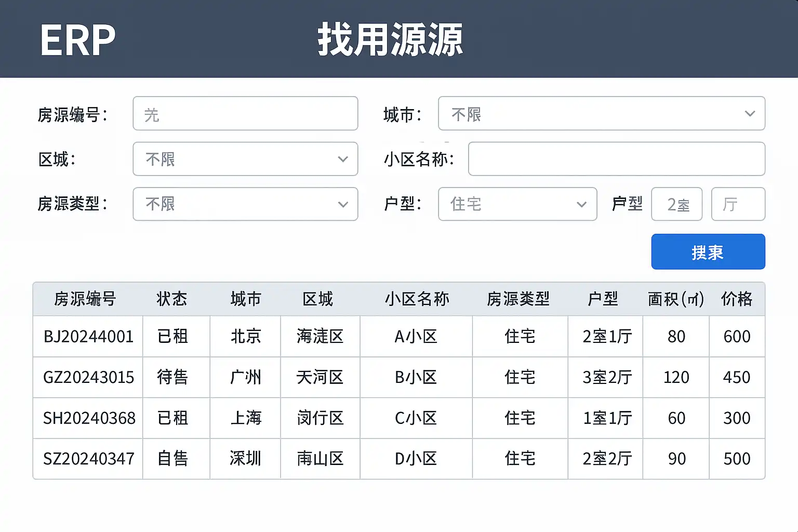798x532 pixels.
Task: Click the 小区名称 text field
Action: coord(616,159)
